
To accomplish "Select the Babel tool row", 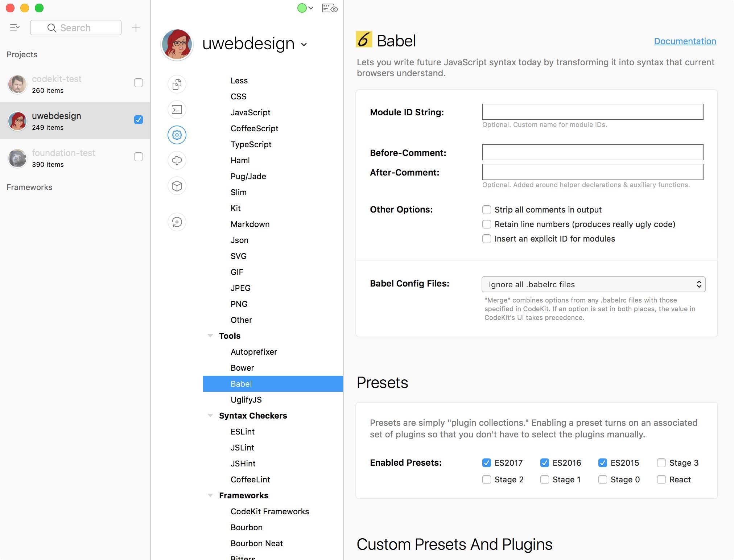I will 273,384.
